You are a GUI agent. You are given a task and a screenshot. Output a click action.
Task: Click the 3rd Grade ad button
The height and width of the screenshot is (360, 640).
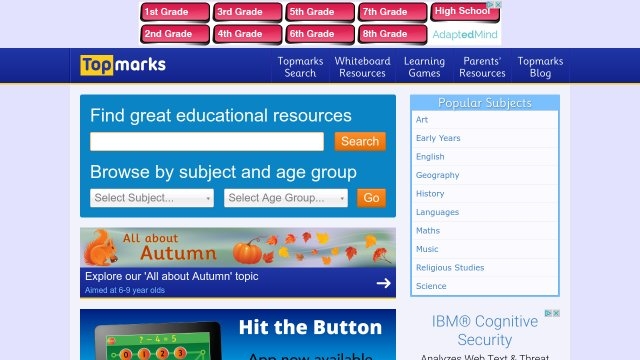(247, 12)
